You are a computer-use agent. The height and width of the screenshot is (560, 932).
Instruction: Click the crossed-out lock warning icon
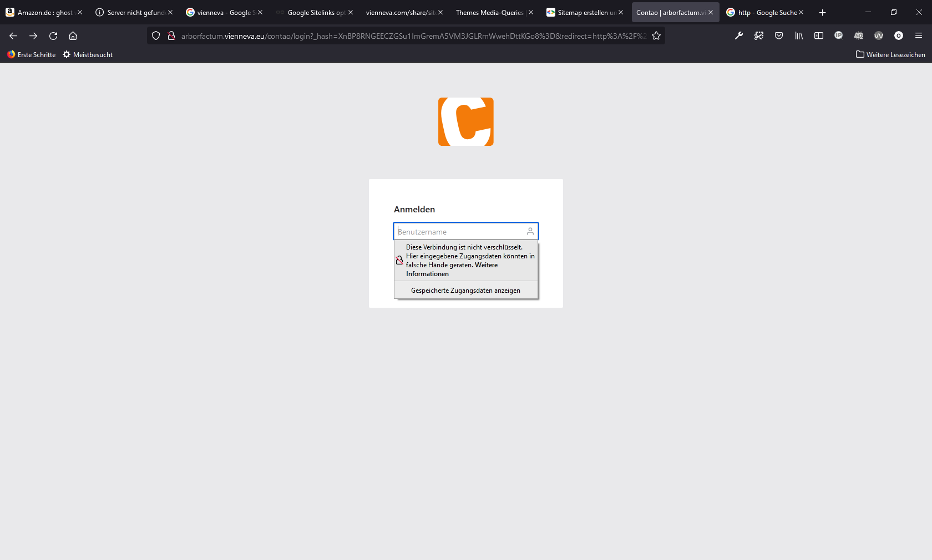click(x=399, y=260)
